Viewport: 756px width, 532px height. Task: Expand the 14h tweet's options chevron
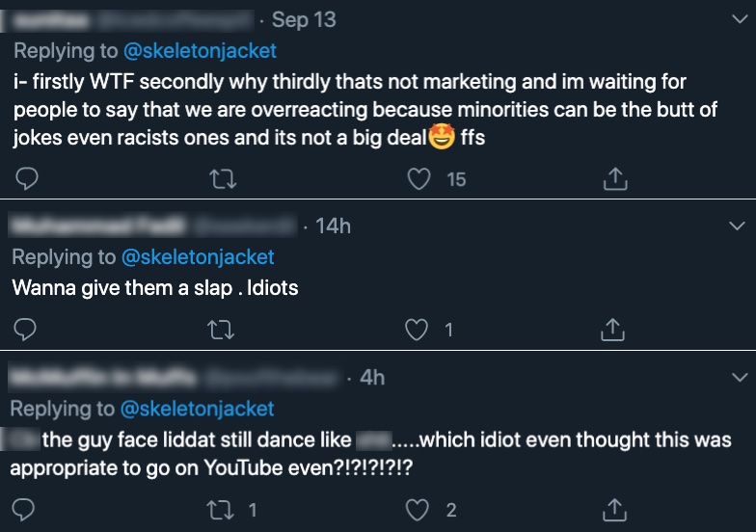click(x=737, y=226)
